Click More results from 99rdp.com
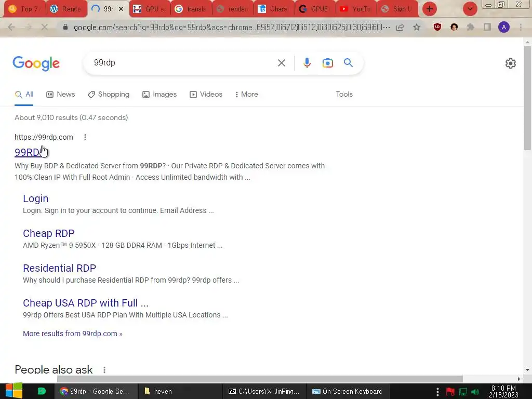532x399 pixels. coord(73,334)
